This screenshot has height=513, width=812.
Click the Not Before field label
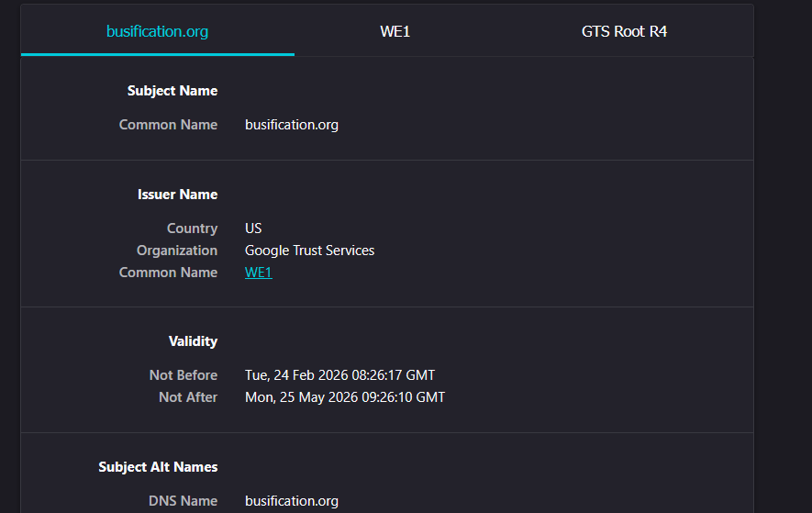coord(184,375)
